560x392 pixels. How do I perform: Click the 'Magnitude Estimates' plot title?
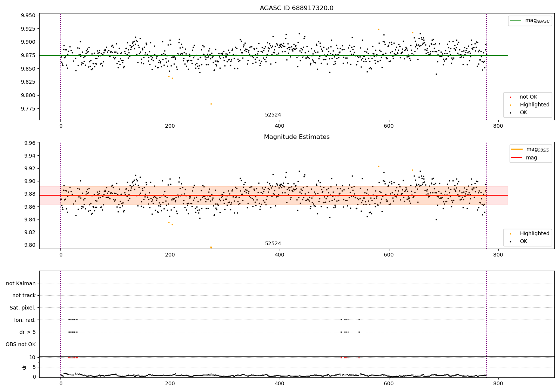pos(297,137)
